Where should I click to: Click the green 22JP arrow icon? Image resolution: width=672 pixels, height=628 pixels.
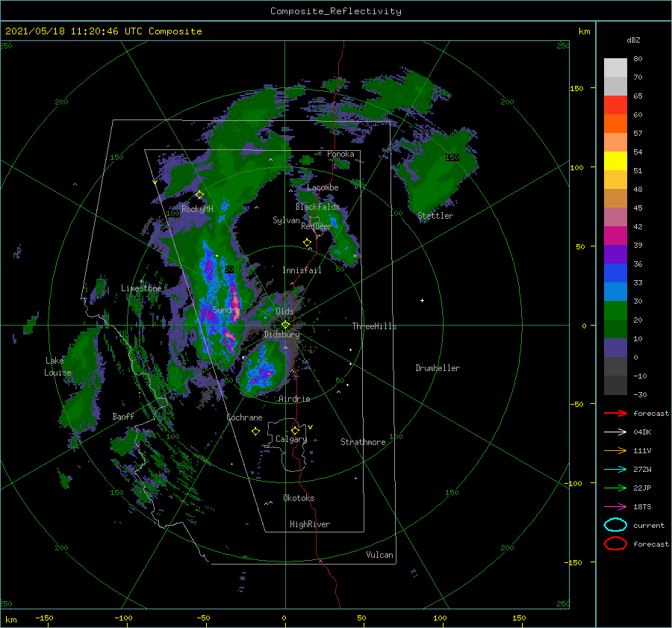coord(615,488)
